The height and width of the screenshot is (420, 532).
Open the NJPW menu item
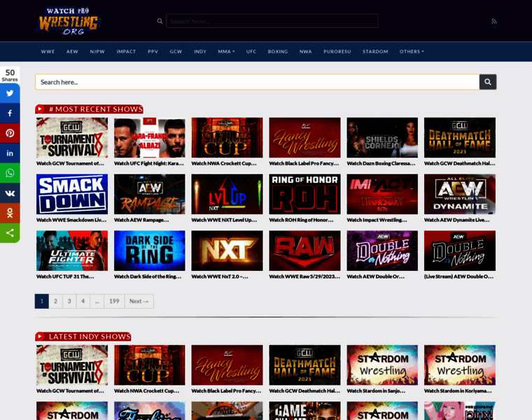(97, 52)
